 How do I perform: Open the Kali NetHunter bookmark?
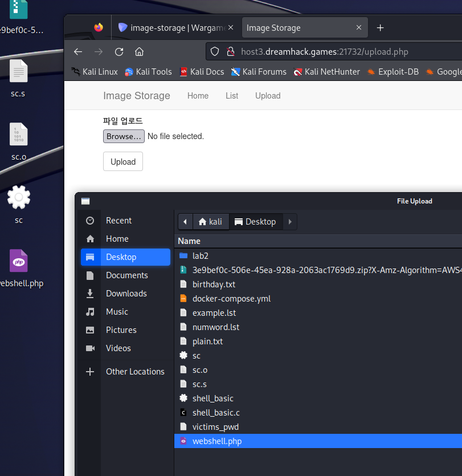tap(327, 72)
